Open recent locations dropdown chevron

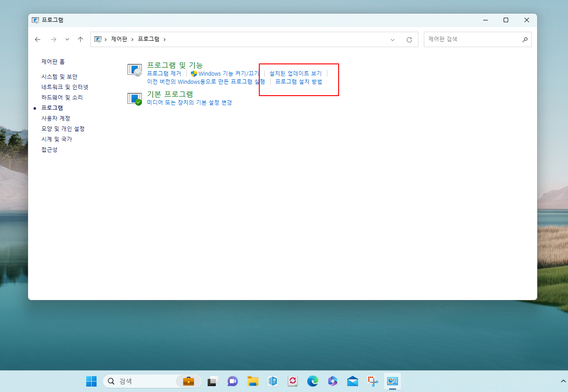[x=67, y=39]
